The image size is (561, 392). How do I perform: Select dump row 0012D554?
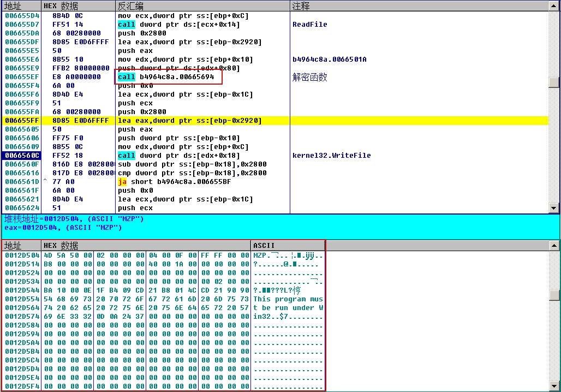tap(164, 299)
